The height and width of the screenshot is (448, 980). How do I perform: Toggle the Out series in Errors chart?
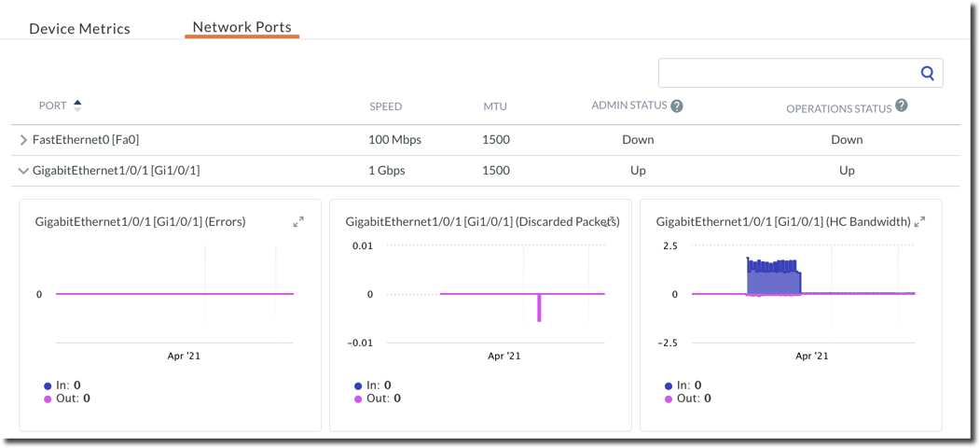tap(65, 399)
